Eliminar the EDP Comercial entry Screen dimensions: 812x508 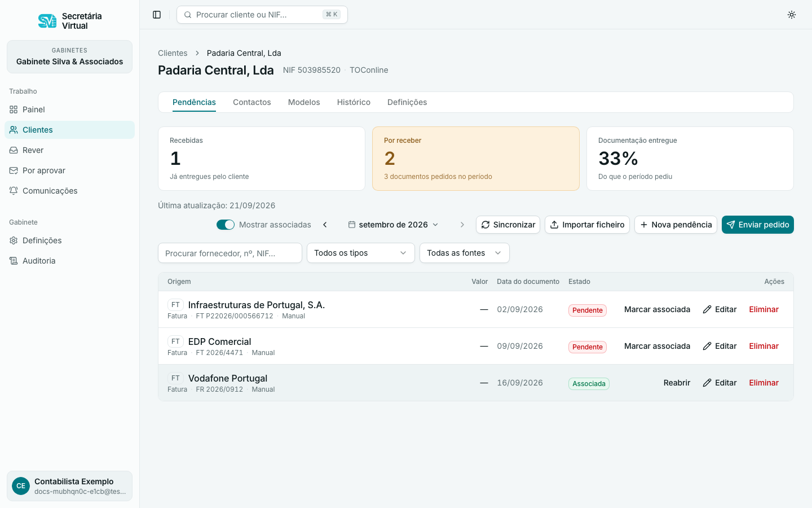pyautogui.click(x=764, y=346)
